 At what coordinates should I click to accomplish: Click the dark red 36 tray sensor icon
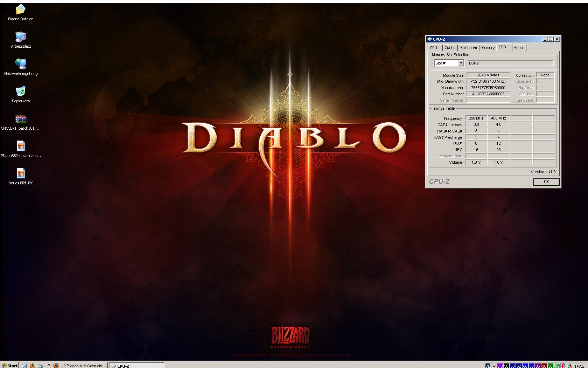544,366
